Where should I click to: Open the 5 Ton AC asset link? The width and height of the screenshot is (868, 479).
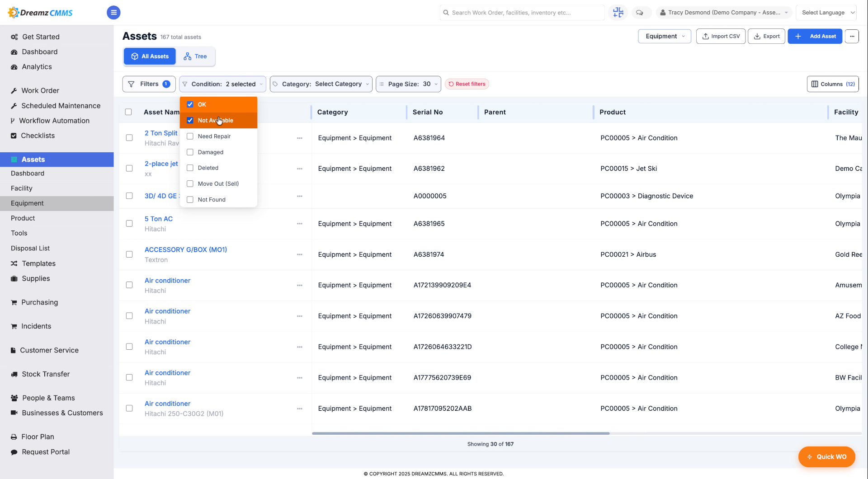tap(159, 219)
